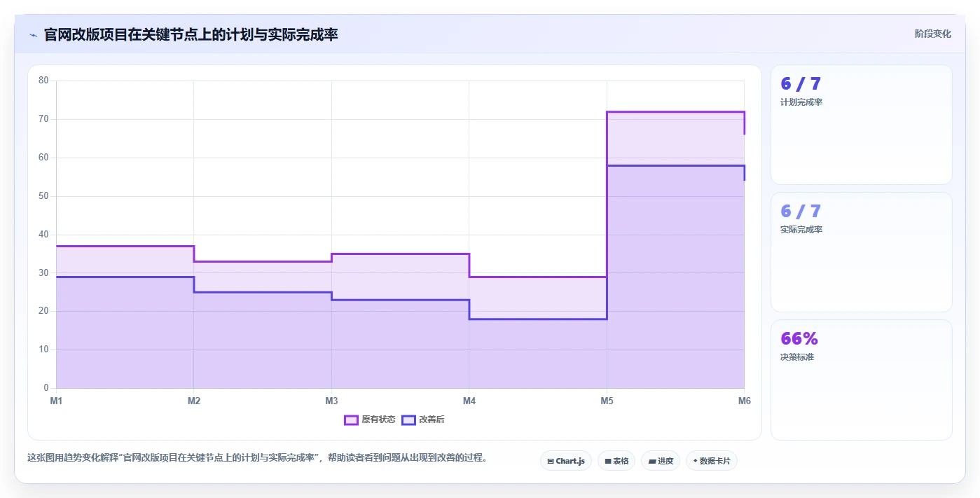Open the 计划完成率 data card
This screenshot has width=980, height=498.
tap(862, 125)
